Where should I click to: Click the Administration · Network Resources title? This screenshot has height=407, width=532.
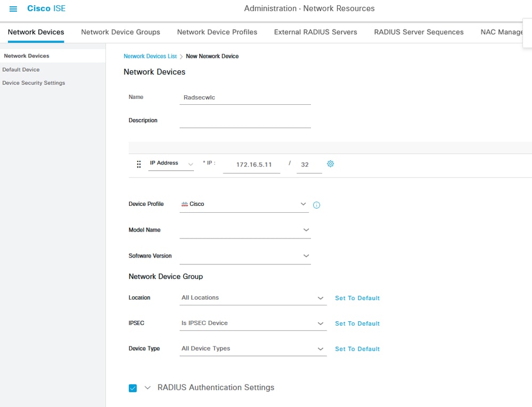(x=309, y=9)
